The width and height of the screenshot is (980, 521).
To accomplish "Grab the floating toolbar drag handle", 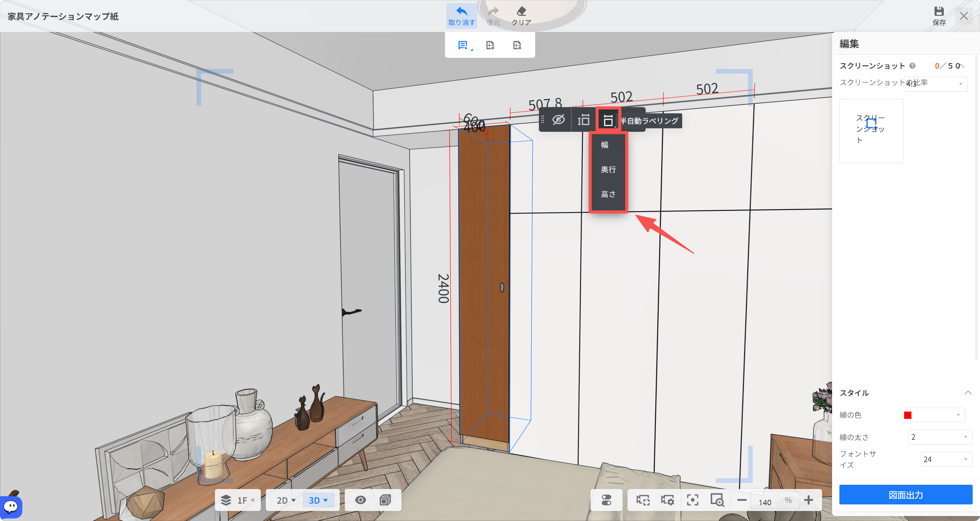I will (x=543, y=120).
